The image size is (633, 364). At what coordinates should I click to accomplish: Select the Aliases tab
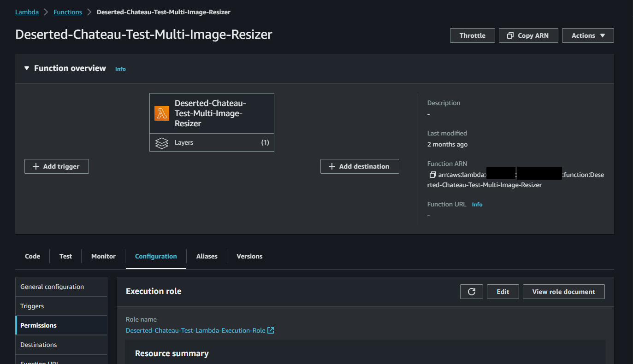click(x=207, y=256)
